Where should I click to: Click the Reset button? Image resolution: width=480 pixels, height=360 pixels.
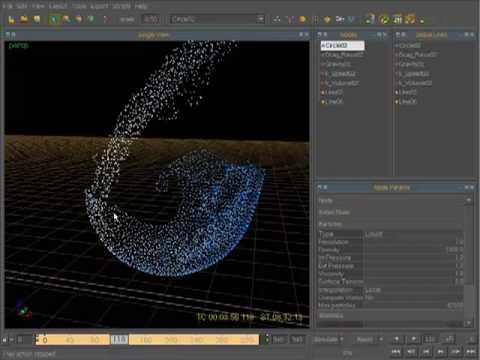point(364,339)
